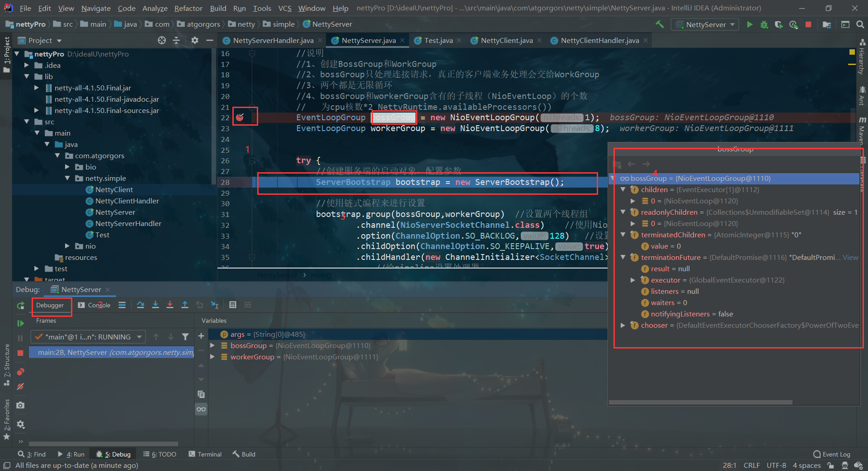Locate the current file using the Project panel's target icon
The height and width of the screenshot is (471, 868).
coord(162,40)
